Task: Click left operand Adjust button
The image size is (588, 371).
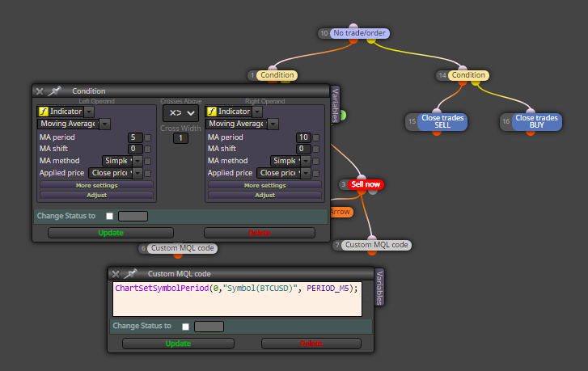Action: click(97, 196)
